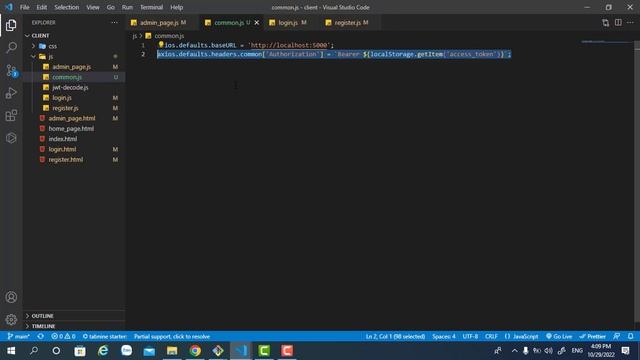Click Ln 2, Col 1 cursor position

click(395, 336)
